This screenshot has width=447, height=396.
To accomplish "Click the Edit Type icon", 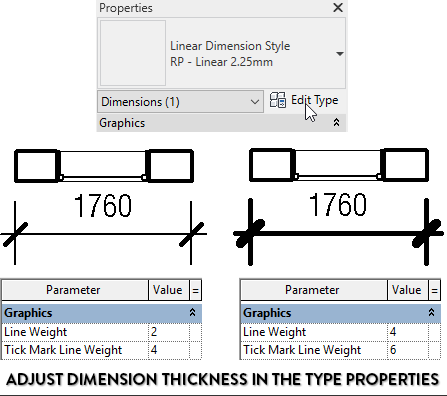I will (x=278, y=100).
